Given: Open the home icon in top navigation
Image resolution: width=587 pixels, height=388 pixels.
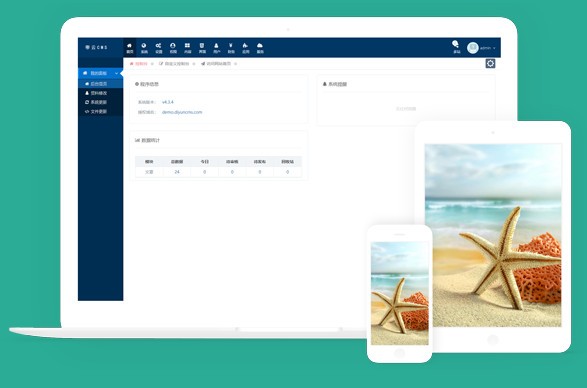Looking at the screenshot, I should (130, 48).
